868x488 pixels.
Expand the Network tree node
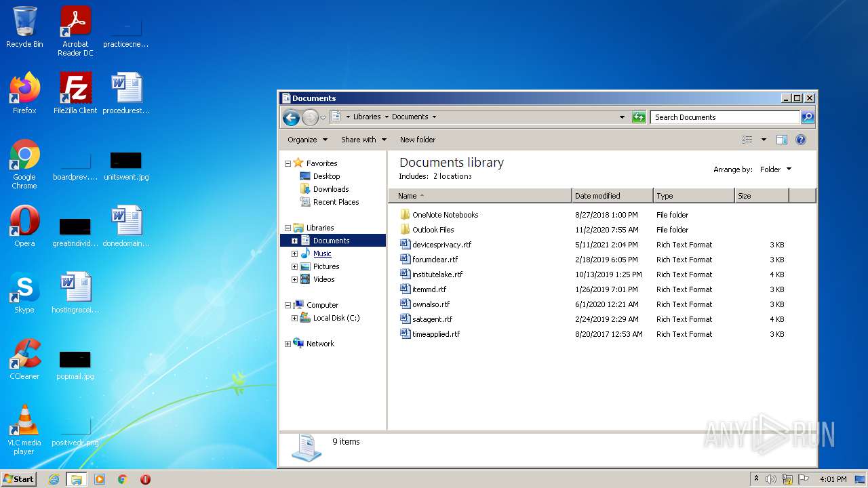[x=288, y=344]
